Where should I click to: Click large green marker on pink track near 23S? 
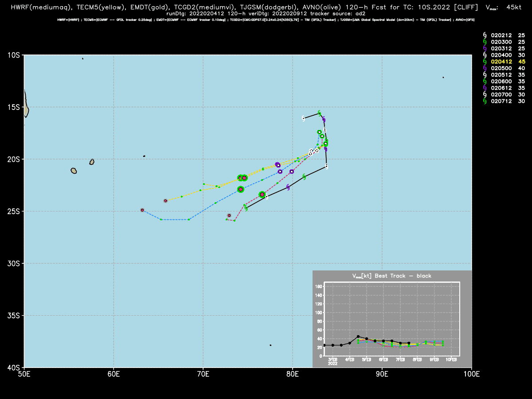(x=262, y=195)
